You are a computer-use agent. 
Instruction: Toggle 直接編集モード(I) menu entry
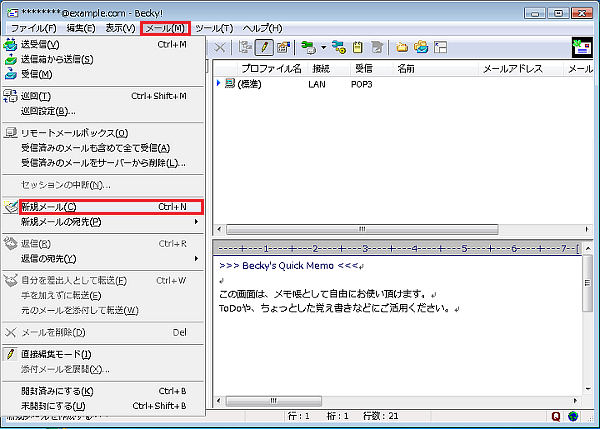pos(103,354)
